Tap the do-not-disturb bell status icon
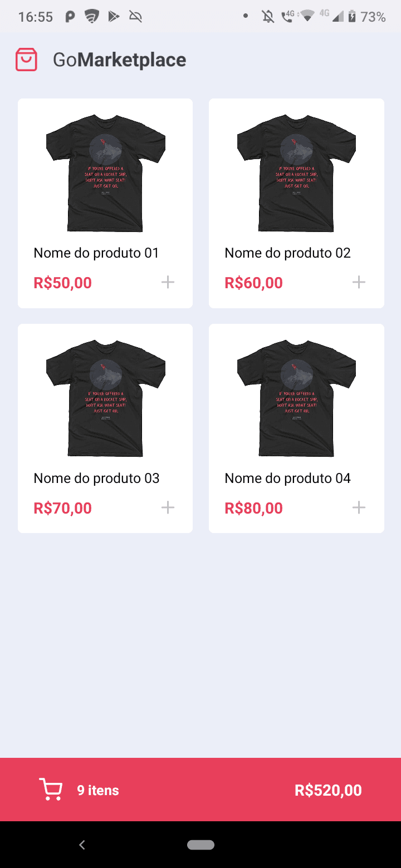401x868 pixels. click(x=268, y=17)
